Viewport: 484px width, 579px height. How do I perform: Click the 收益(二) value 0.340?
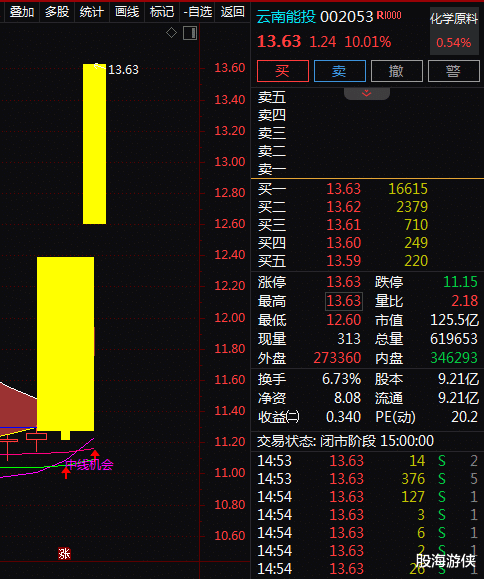click(343, 417)
